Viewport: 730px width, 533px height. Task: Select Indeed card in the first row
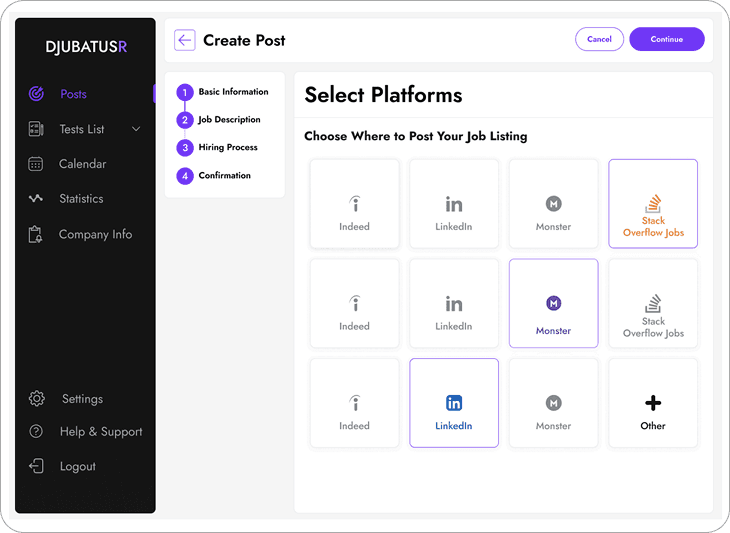(x=355, y=204)
